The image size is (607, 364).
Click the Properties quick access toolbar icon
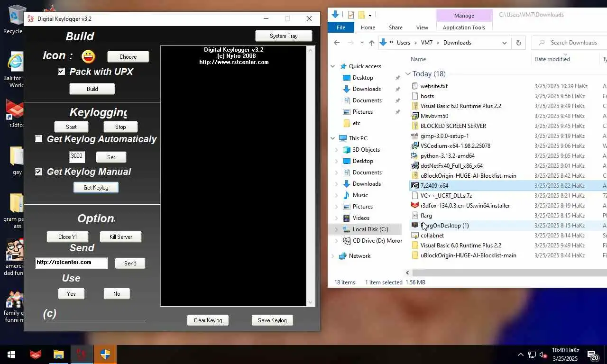pyautogui.click(x=350, y=15)
